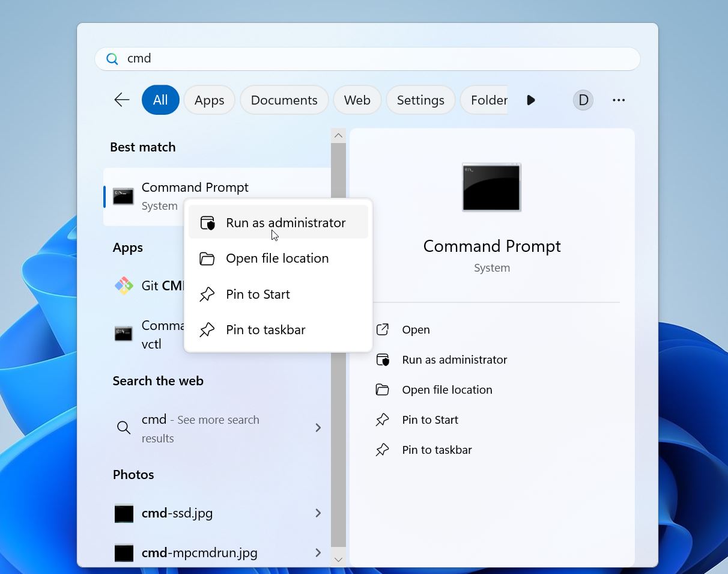Click pin icon next to context Pin to Start
Viewport: 728px width, 574px height.
[207, 295]
